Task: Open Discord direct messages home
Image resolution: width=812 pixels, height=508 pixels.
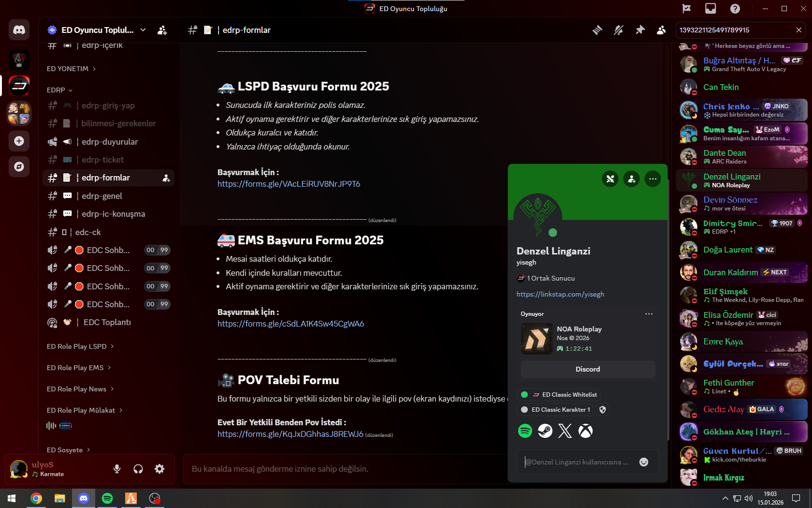Action: 19,30
